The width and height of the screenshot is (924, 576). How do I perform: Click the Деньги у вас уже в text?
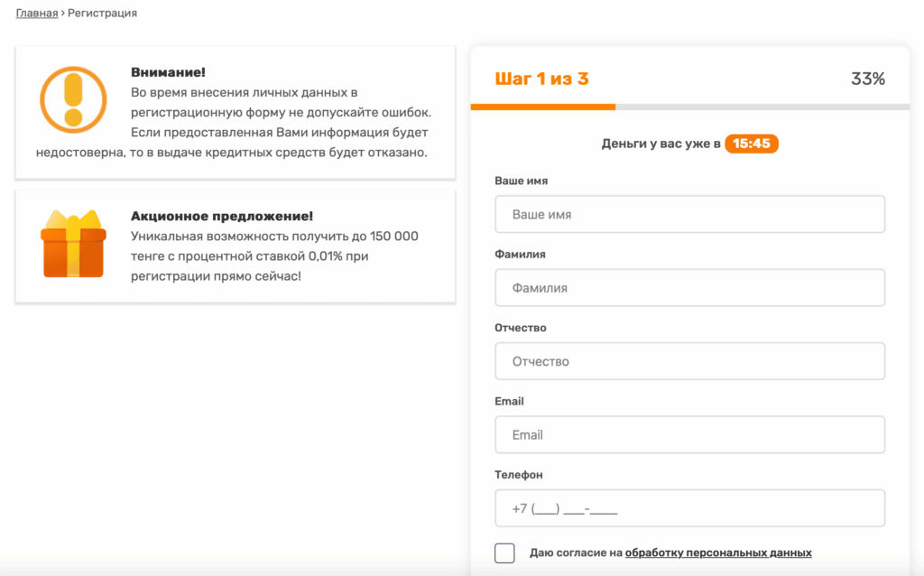tap(661, 144)
